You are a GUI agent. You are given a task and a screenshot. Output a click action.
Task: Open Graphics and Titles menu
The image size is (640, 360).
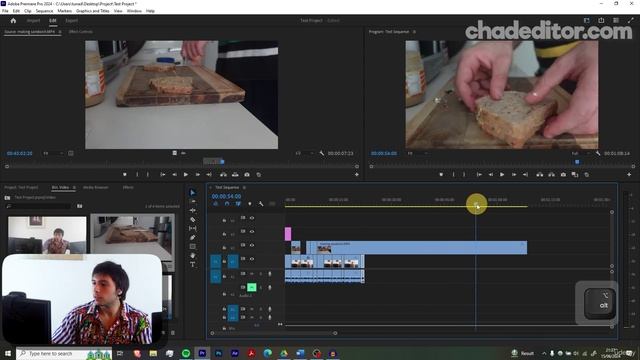[x=93, y=11]
